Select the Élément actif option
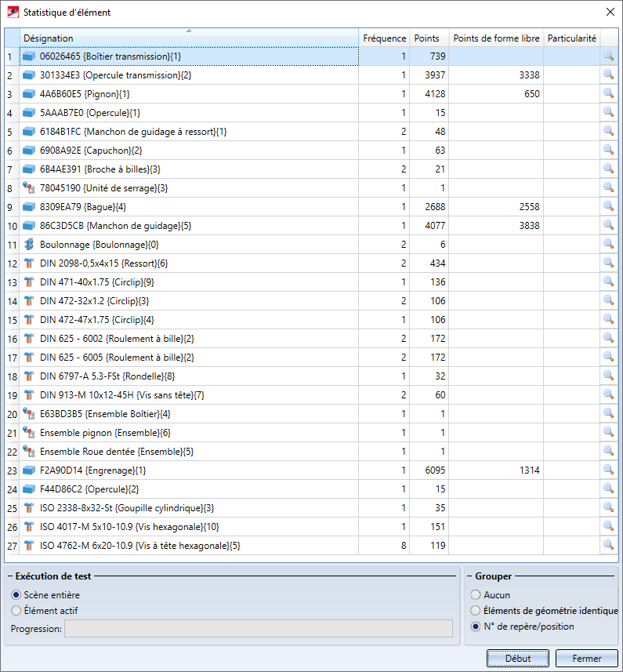Image resolution: width=623 pixels, height=672 pixels. 16,611
